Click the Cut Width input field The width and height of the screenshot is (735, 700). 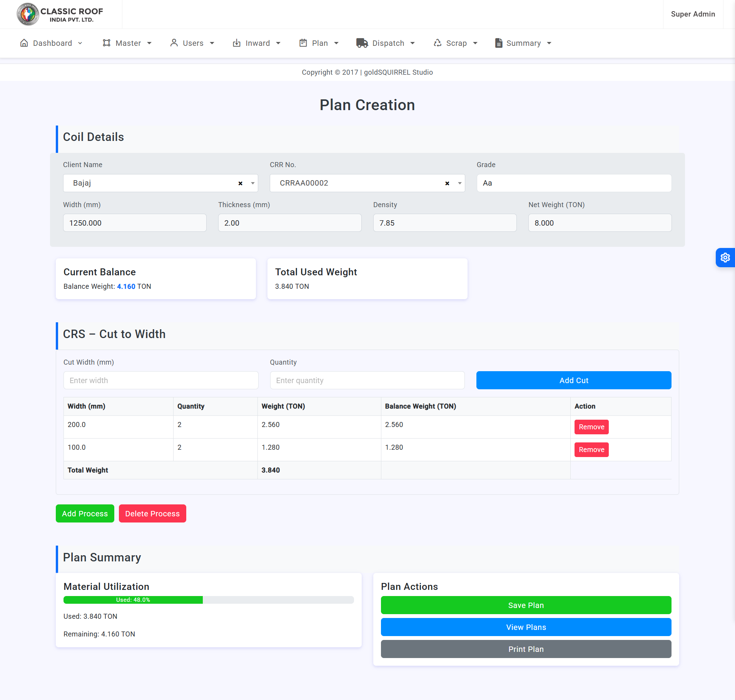(x=161, y=380)
